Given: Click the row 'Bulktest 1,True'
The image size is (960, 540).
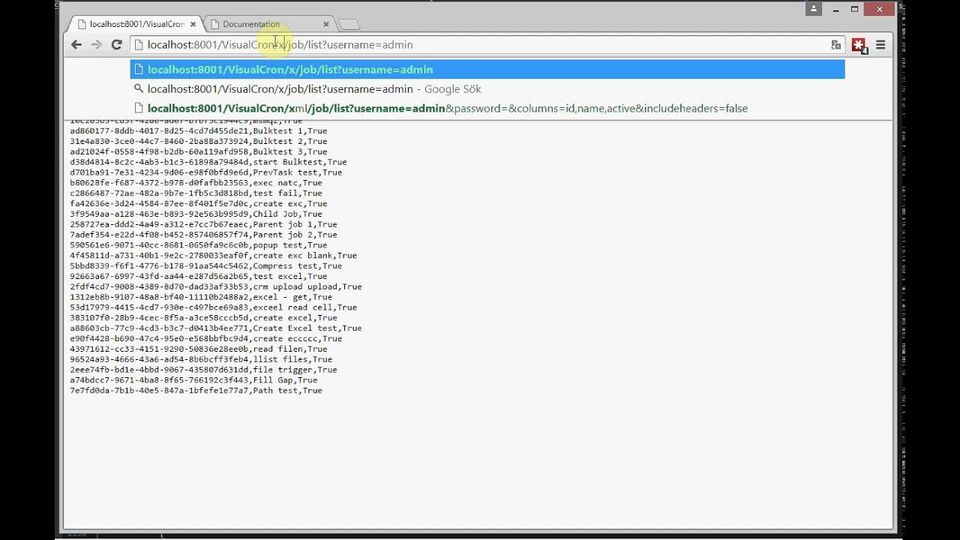Looking at the screenshot, I should pyautogui.click(x=198, y=131).
